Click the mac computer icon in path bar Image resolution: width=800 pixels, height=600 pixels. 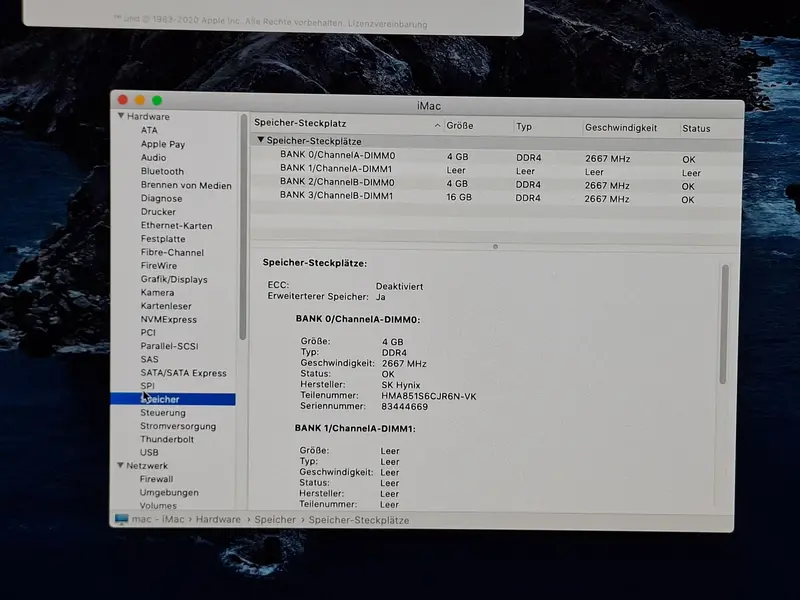click(121, 519)
